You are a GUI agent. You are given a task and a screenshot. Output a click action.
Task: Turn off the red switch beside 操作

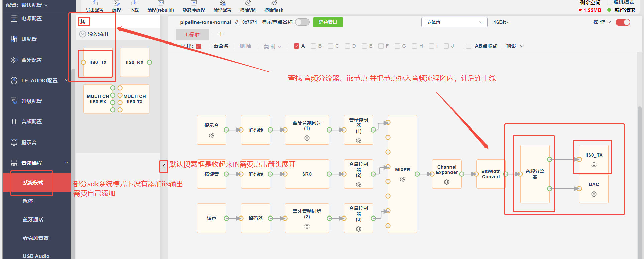point(623,22)
